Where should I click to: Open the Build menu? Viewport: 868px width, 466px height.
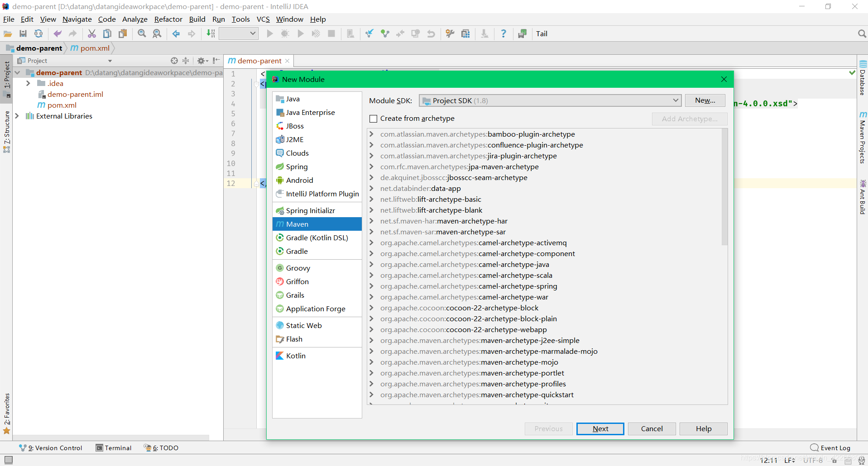[x=197, y=19]
